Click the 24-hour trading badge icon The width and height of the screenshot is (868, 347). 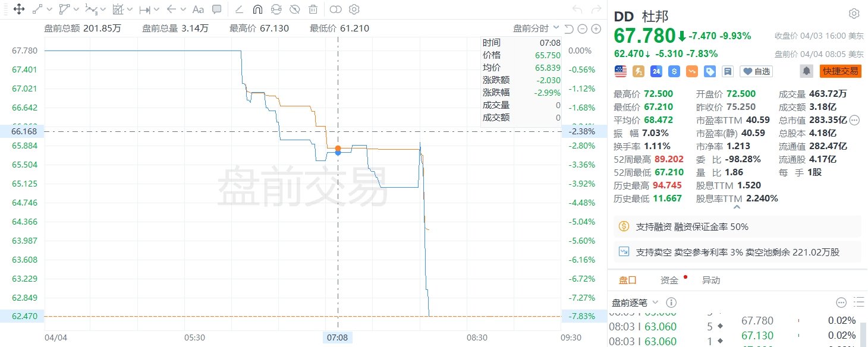pyautogui.click(x=656, y=71)
